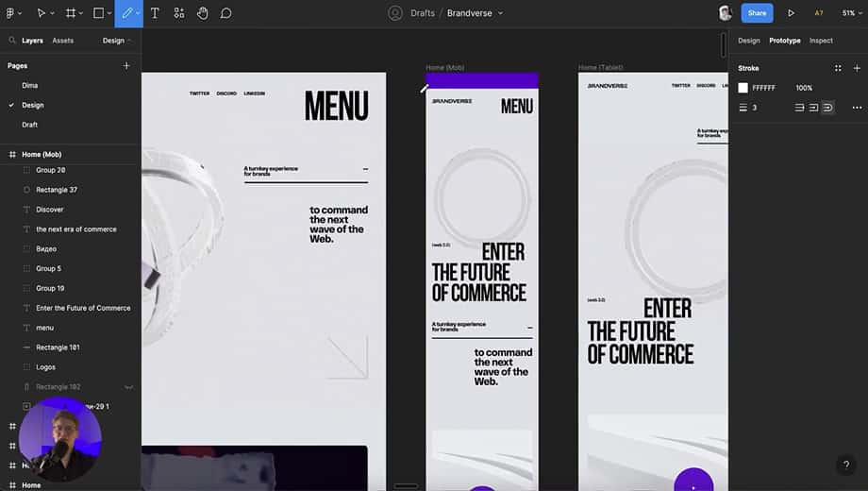
Task: Set stroke cap to Round
Action: [827, 108]
